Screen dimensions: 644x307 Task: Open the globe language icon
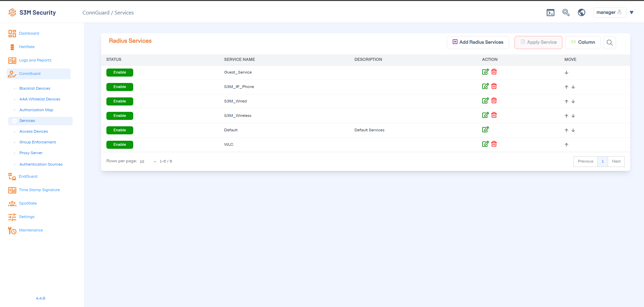(x=582, y=12)
